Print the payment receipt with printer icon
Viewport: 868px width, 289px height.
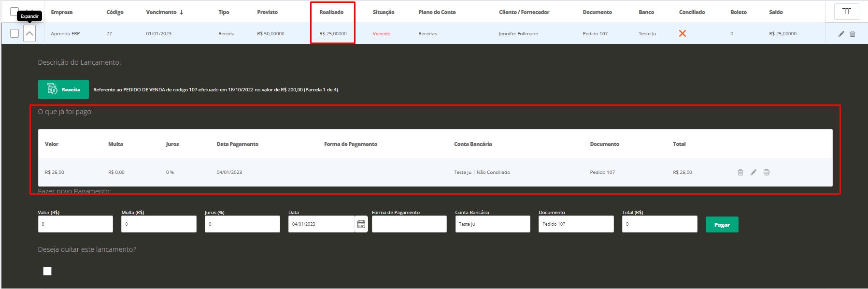767,173
